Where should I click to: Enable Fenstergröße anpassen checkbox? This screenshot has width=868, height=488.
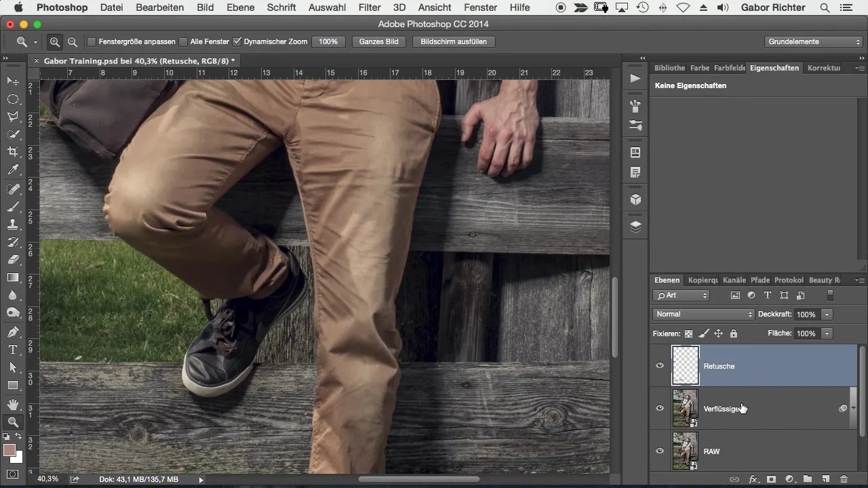[92, 42]
